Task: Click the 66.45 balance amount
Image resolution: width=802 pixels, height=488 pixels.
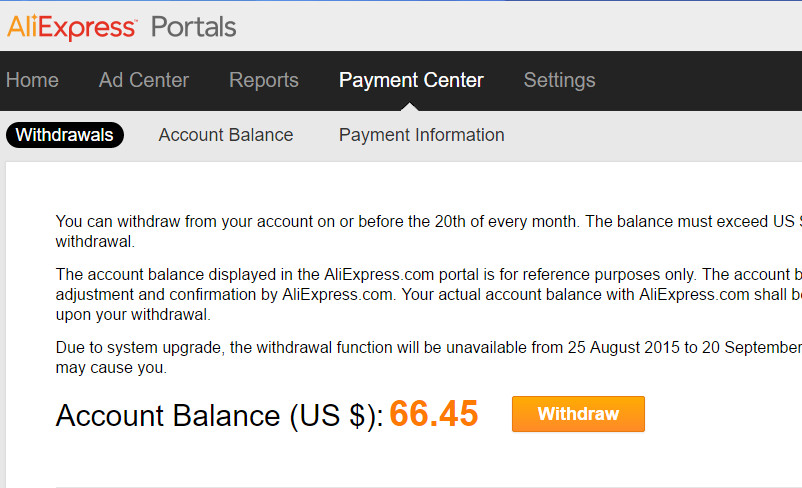Action: 434,413
